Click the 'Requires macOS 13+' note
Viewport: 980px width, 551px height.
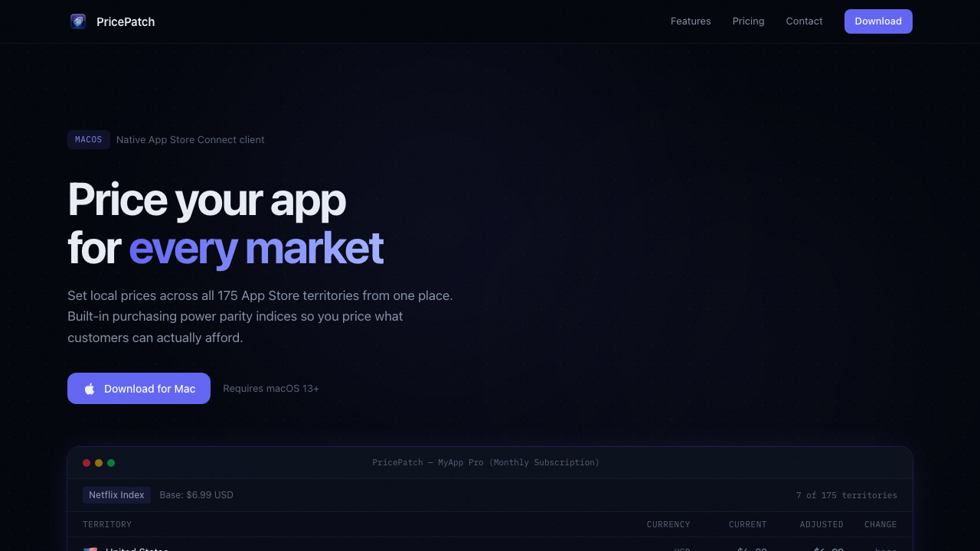pyautogui.click(x=271, y=389)
